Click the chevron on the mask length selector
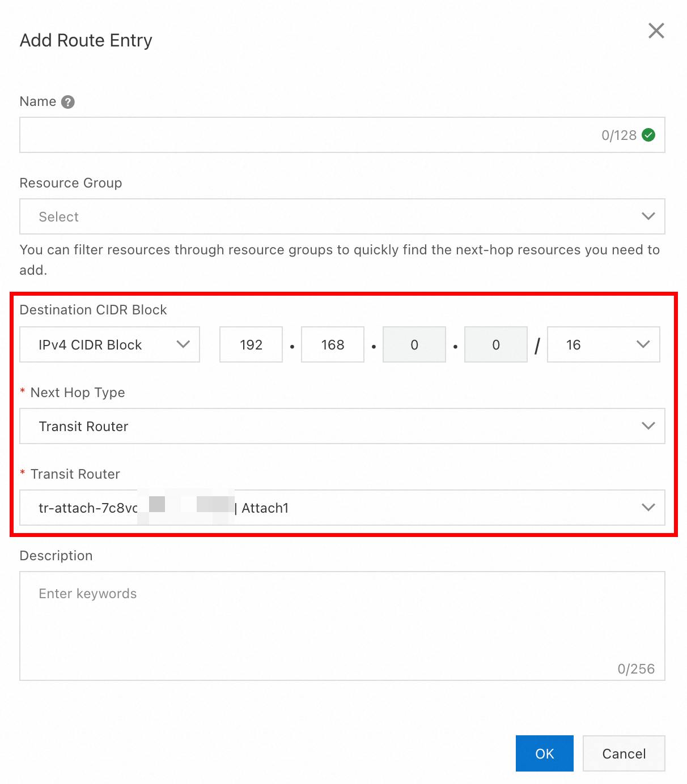The height and width of the screenshot is (784, 687). [643, 344]
